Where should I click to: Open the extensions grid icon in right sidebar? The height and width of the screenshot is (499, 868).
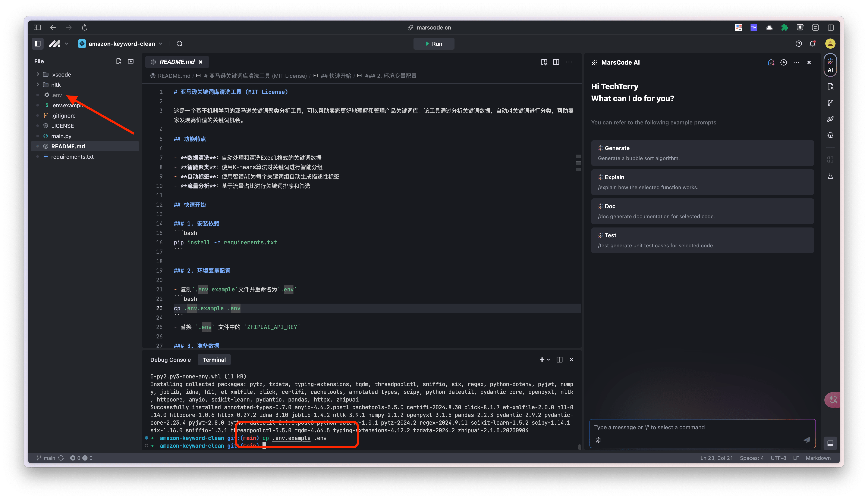tap(830, 159)
